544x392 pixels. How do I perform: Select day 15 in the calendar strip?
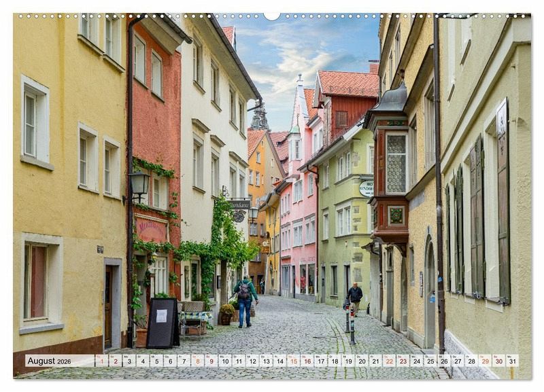point(293,361)
